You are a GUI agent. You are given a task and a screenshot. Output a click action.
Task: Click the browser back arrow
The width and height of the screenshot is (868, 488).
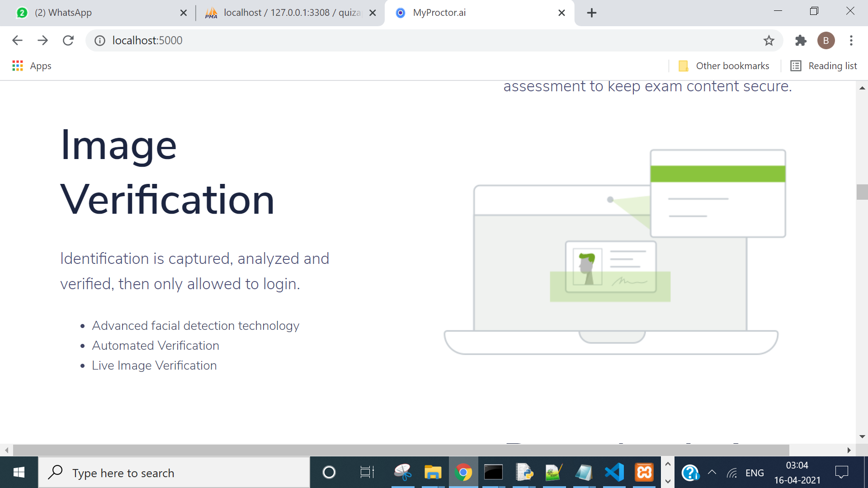point(17,41)
